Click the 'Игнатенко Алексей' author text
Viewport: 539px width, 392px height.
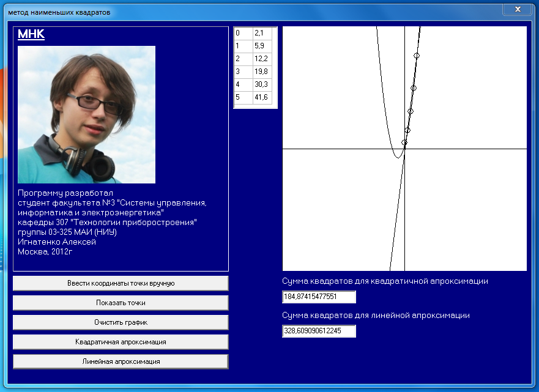(x=57, y=242)
